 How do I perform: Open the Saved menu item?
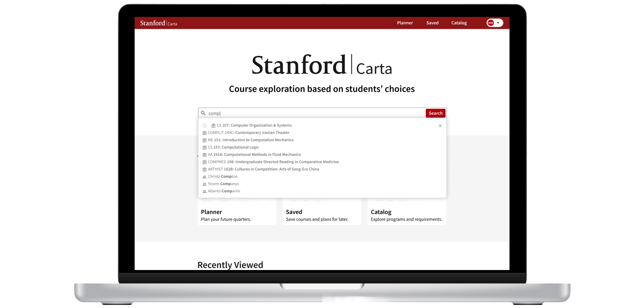pos(432,23)
